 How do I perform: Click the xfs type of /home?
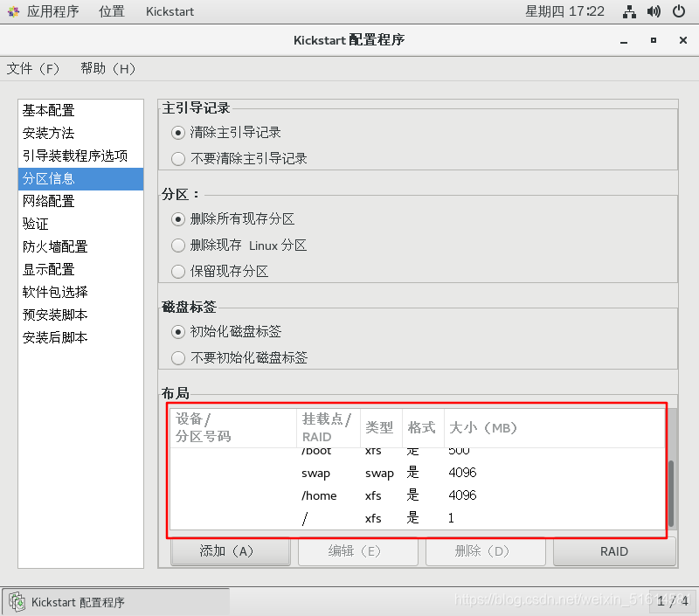click(373, 495)
